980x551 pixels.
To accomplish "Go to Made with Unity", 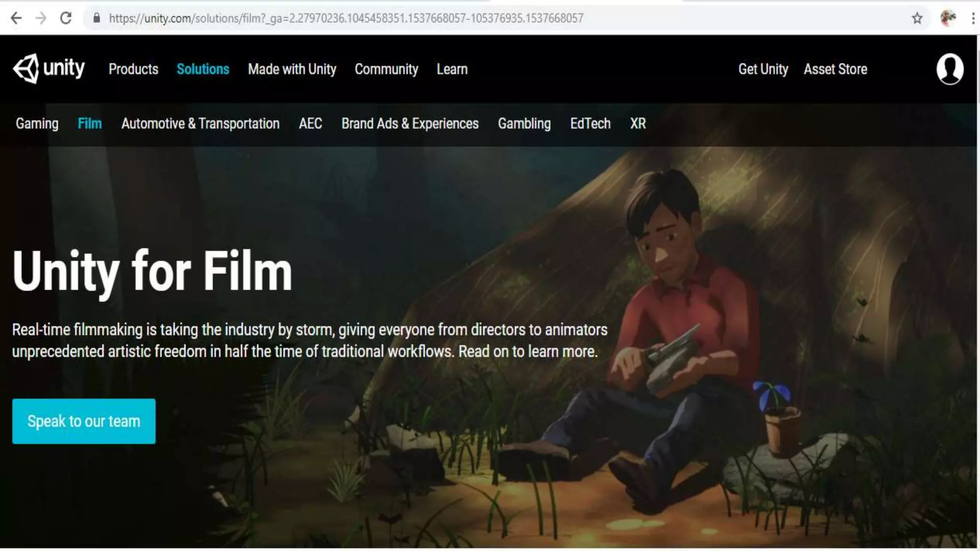I will [x=292, y=69].
